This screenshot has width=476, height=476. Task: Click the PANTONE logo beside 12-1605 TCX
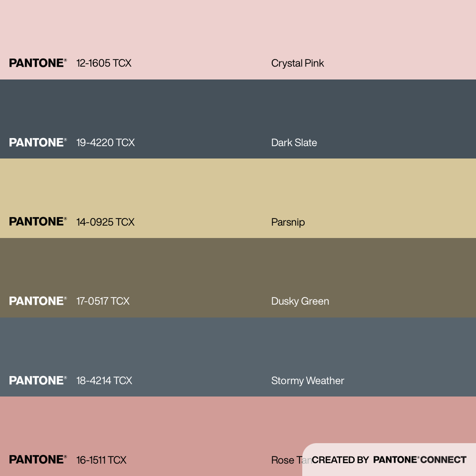[38, 63]
